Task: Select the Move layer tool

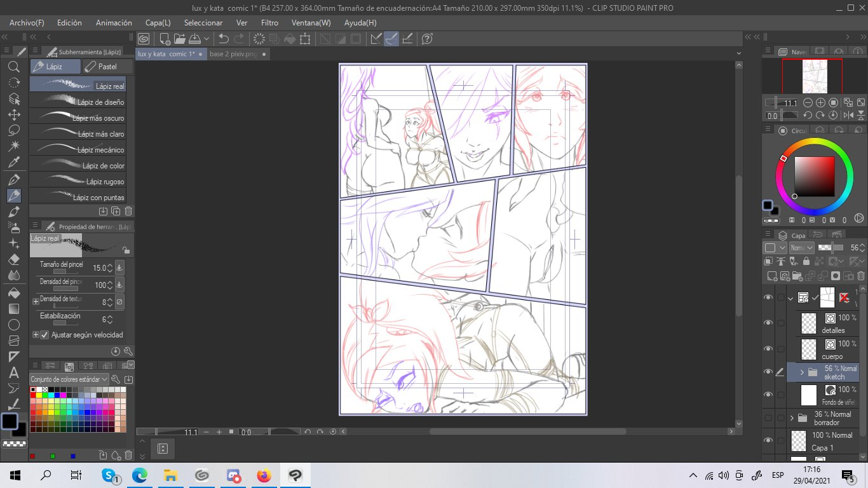Action: click(13, 115)
